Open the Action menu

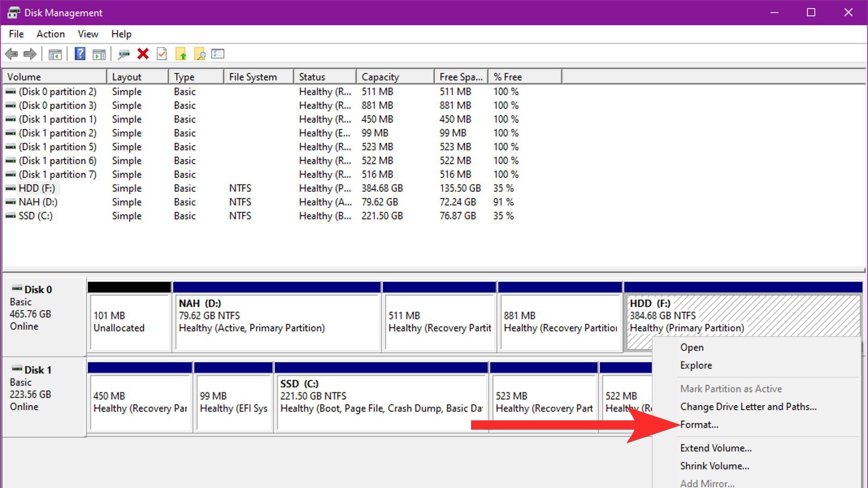[x=50, y=34]
